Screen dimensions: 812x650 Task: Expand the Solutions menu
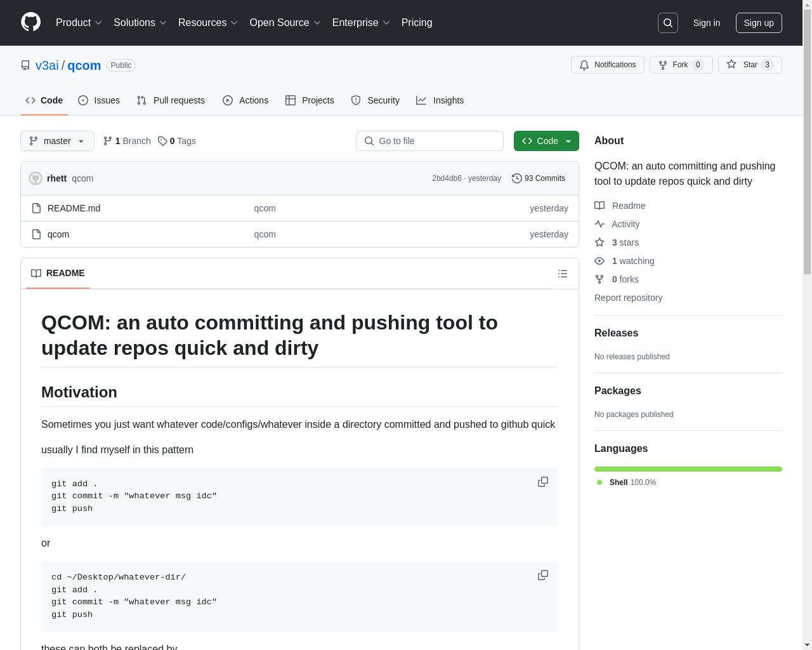[140, 23]
